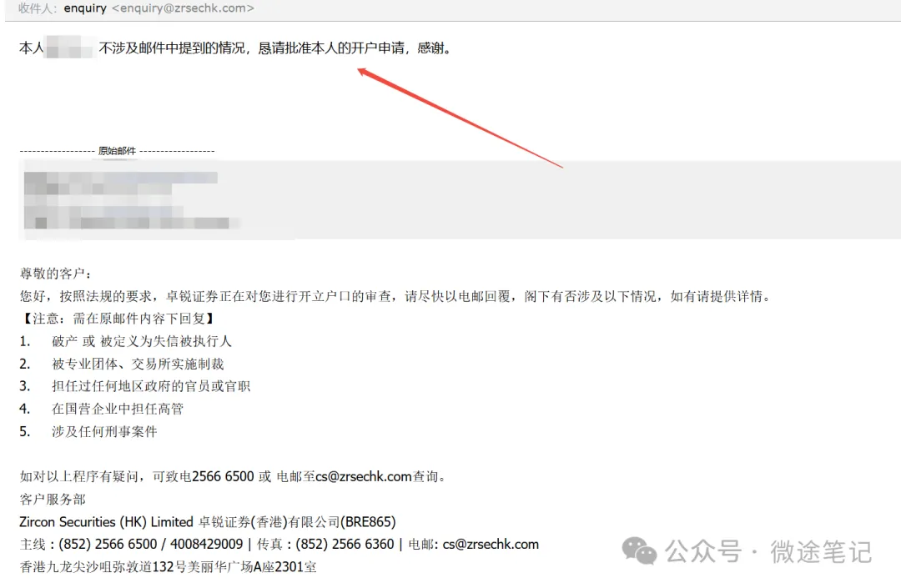Click the cs@zrsechk.com address in signature footer
This screenshot has width=901, height=588.
(x=491, y=545)
